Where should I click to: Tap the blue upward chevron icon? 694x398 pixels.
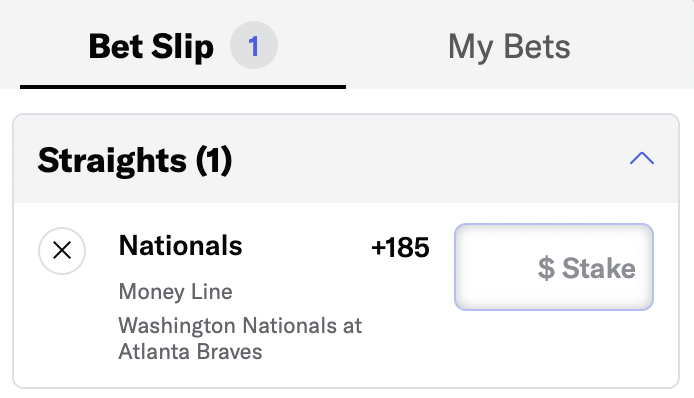642,158
